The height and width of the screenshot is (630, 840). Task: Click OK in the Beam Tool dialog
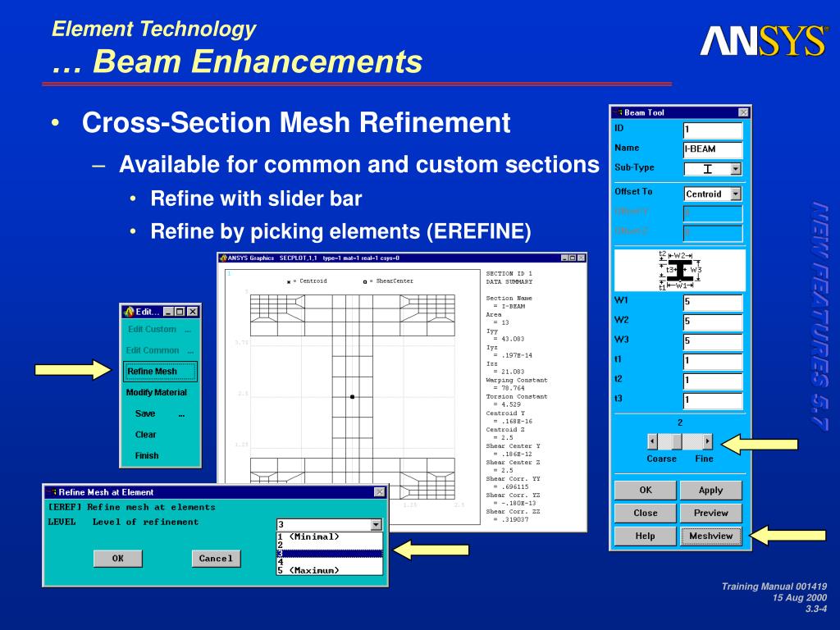coord(645,490)
